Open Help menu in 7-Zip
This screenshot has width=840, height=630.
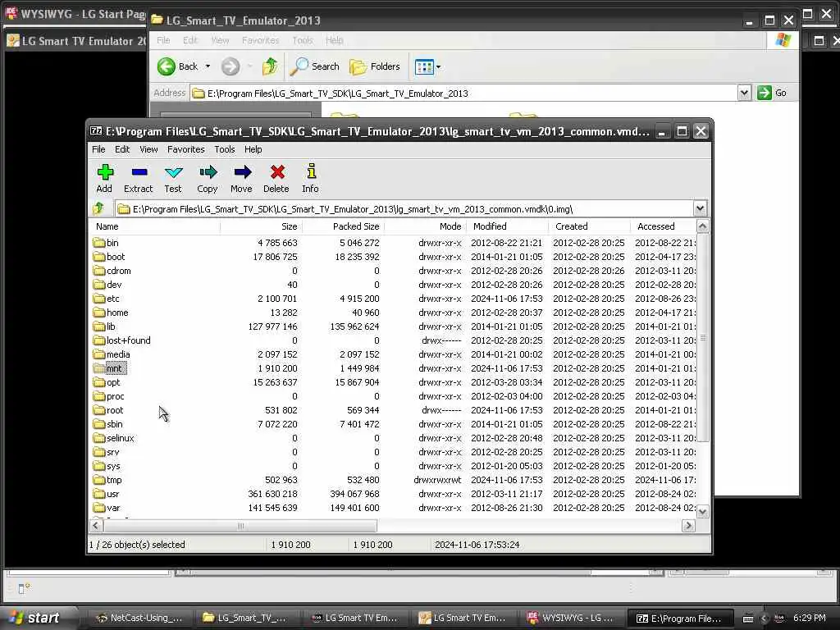click(x=253, y=149)
